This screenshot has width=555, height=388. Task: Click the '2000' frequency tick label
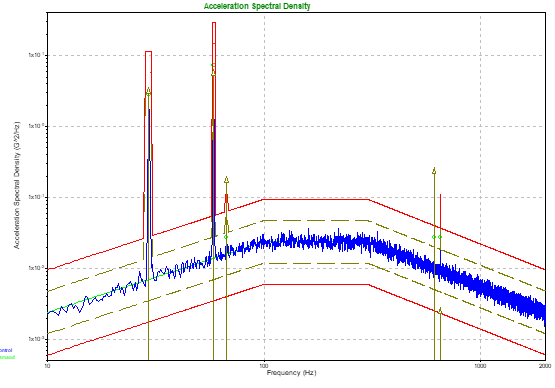point(545,366)
